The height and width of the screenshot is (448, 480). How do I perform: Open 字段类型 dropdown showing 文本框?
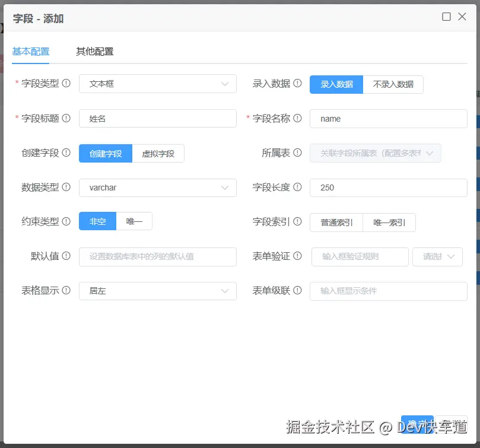[158, 84]
